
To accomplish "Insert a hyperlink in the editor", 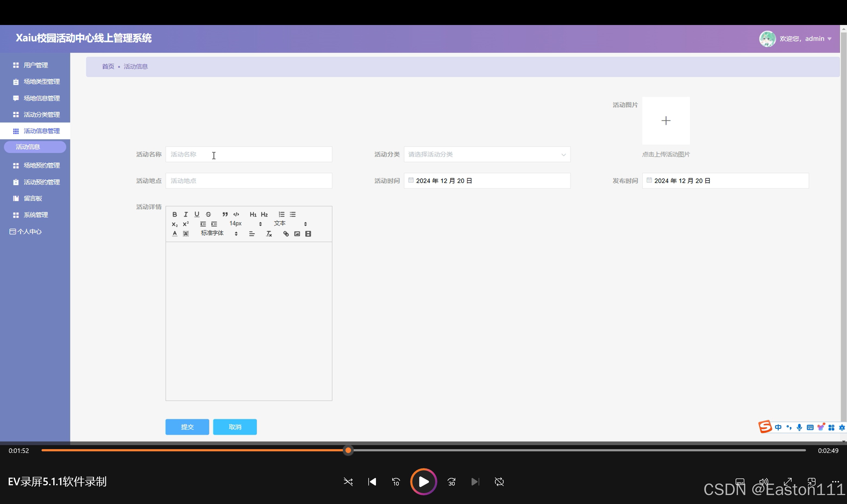I will 286,234.
